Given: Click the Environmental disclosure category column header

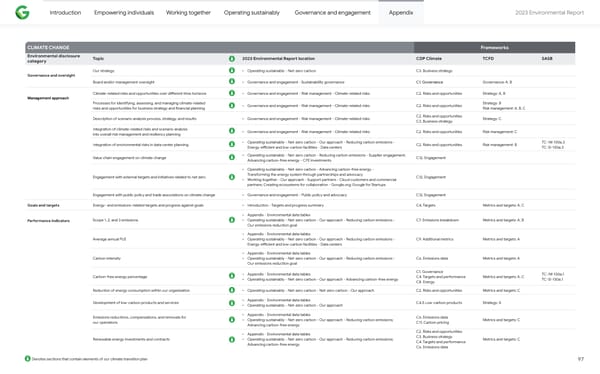Looking at the screenshot, I should point(54,59).
